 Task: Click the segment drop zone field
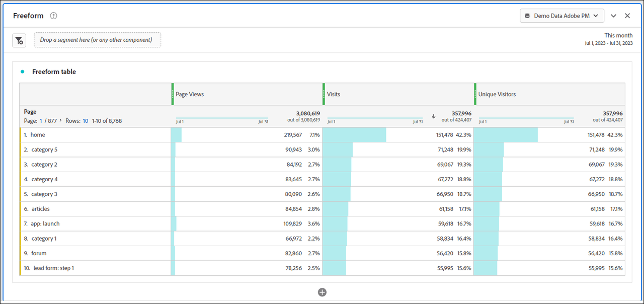[98, 40]
